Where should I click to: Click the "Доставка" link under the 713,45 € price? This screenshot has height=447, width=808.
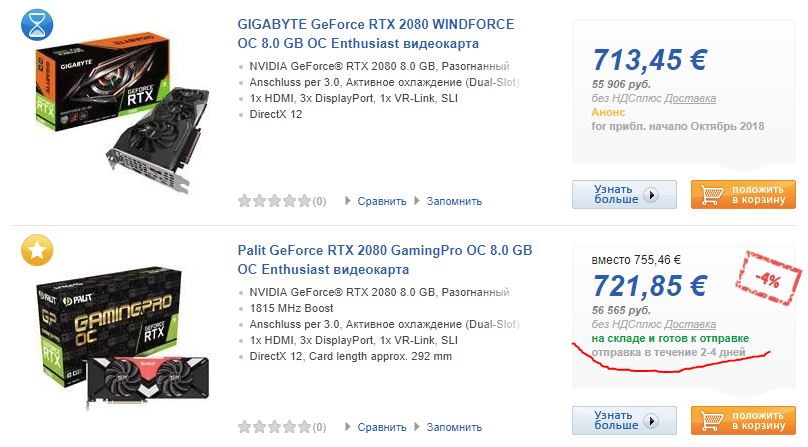tap(691, 99)
